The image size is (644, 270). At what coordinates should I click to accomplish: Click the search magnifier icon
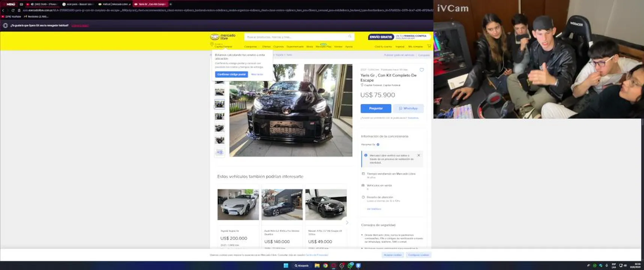click(350, 37)
